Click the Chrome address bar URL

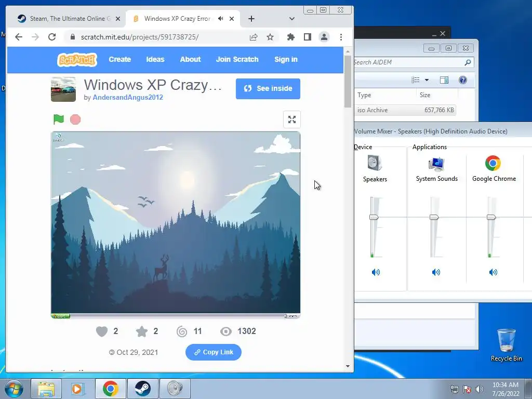[140, 37]
